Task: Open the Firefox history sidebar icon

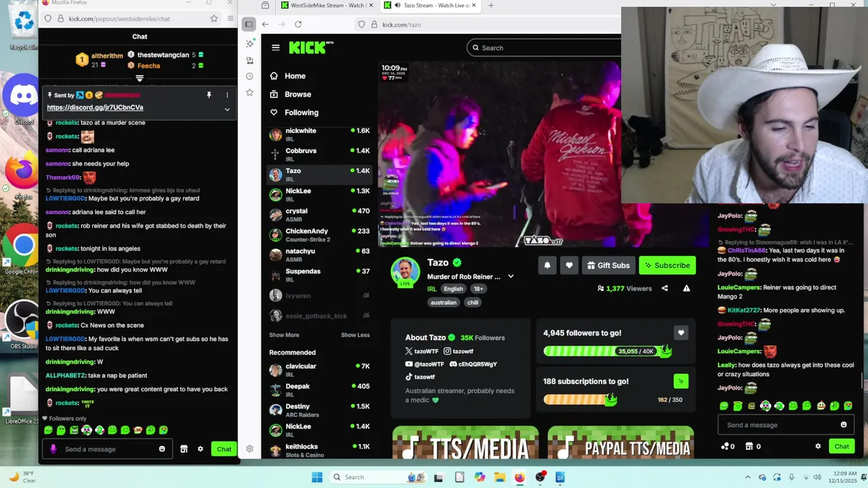Action: [250, 77]
